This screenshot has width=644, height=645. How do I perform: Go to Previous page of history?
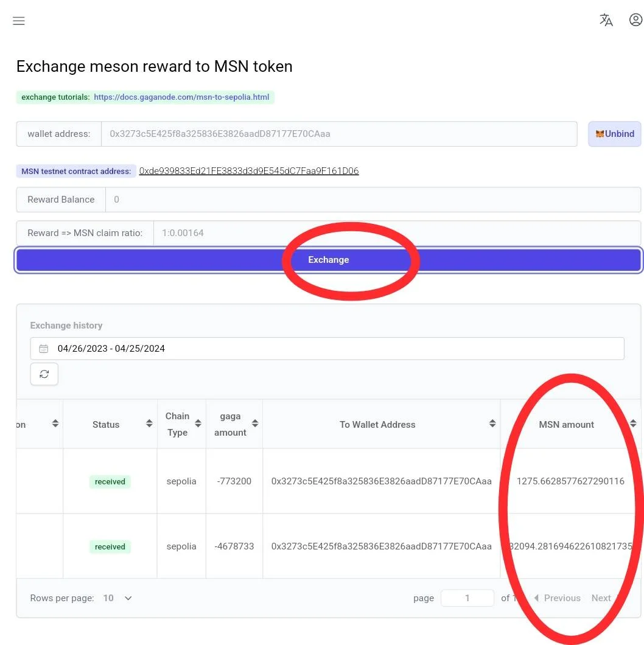point(558,598)
